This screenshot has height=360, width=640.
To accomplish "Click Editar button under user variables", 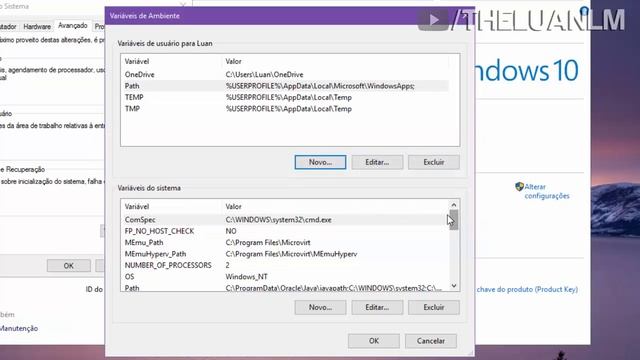I will [x=377, y=162].
